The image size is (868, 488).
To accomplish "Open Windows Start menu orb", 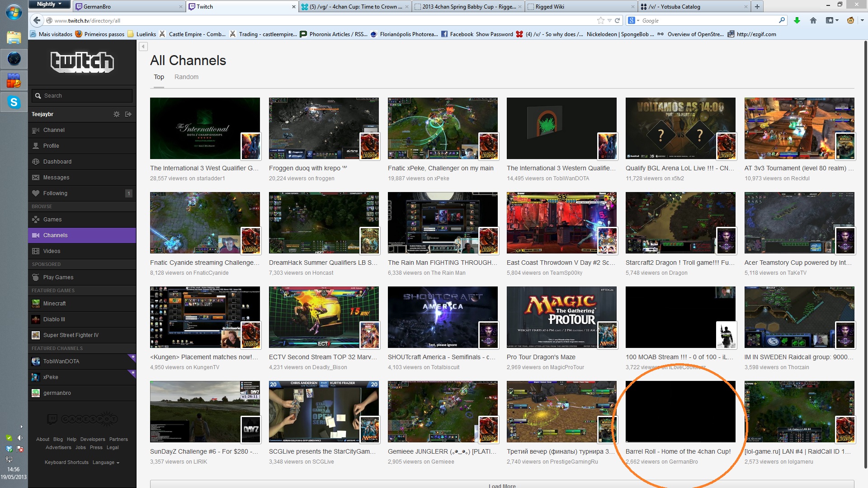I will (14, 11).
